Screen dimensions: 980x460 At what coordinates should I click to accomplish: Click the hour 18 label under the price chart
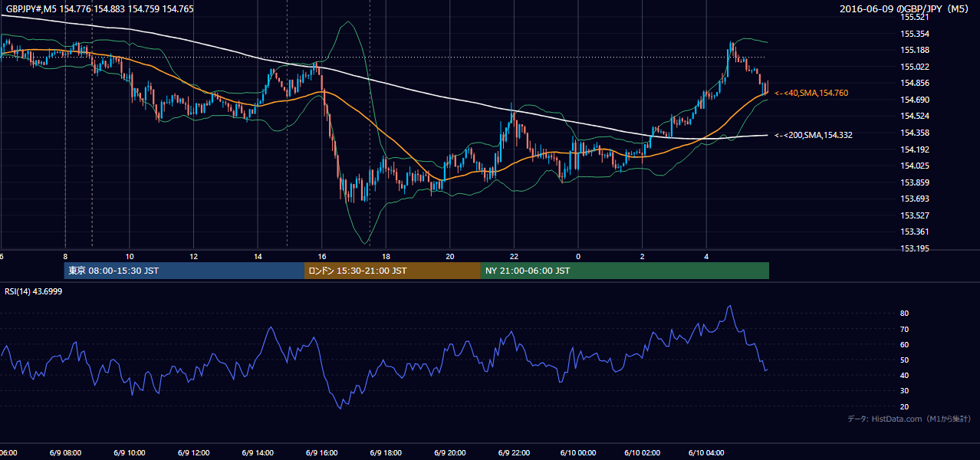coord(386,257)
